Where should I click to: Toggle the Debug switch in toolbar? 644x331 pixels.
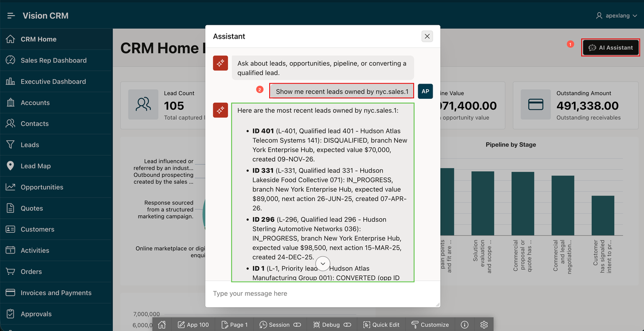(x=347, y=325)
